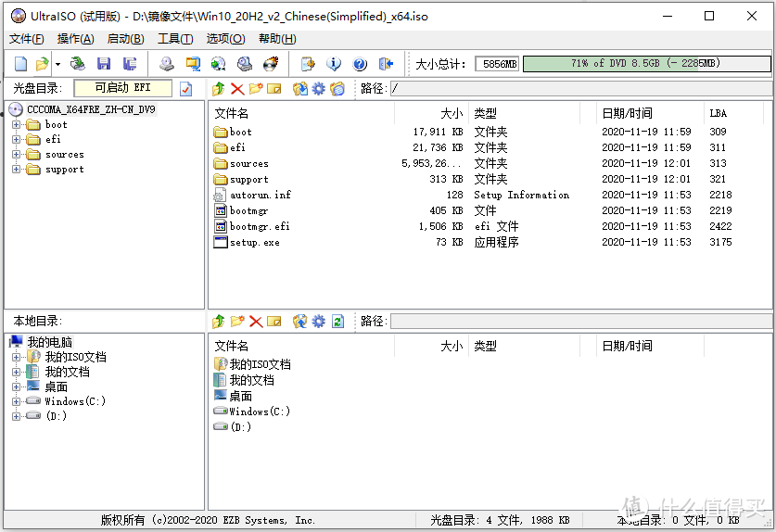
Task: Expand 我的ISO文档 in local tree
Action: 17,357
